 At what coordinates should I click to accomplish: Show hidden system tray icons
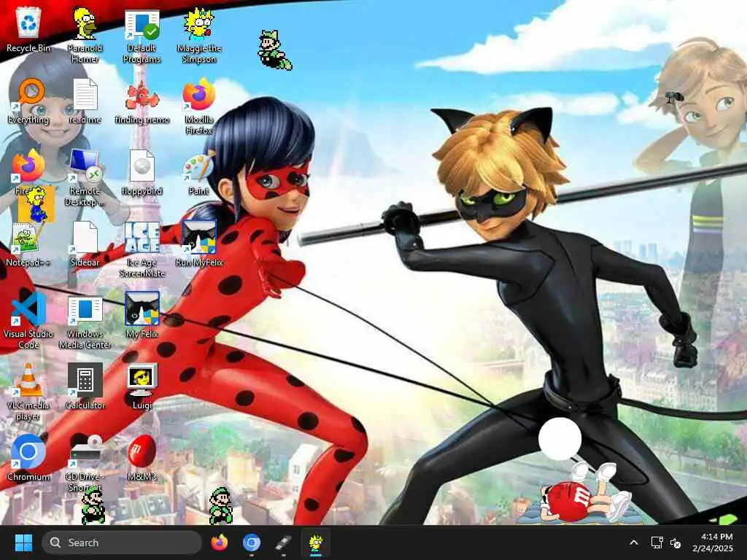point(634,542)
